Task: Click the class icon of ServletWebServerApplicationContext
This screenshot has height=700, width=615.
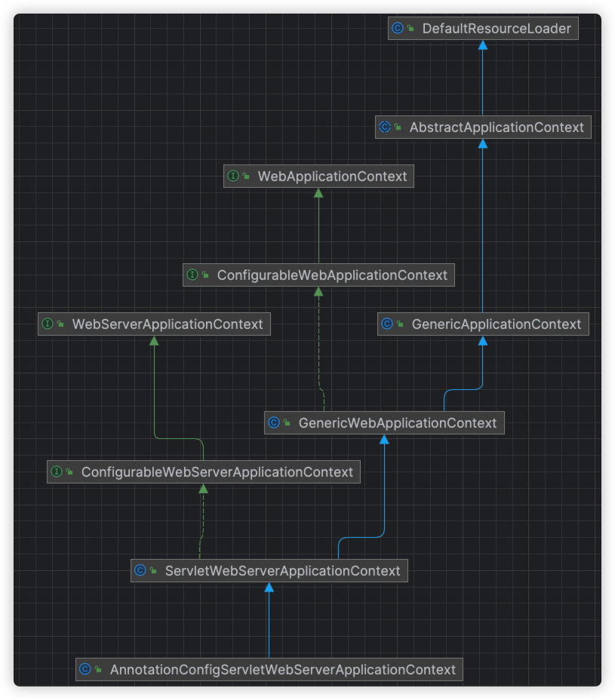Action: point(140,570)
